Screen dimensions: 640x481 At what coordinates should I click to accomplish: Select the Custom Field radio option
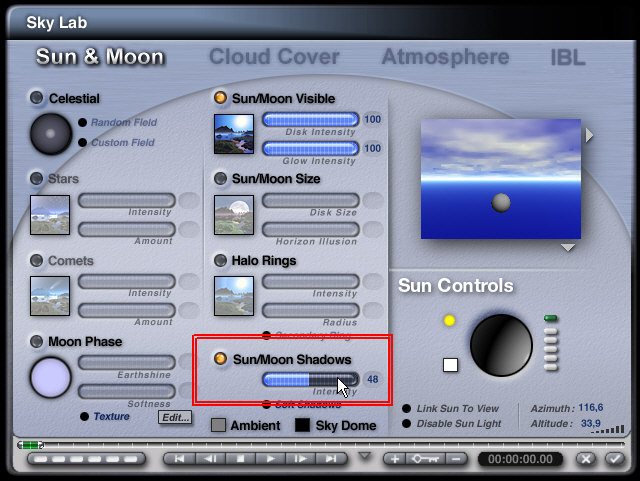coord(82,142)
